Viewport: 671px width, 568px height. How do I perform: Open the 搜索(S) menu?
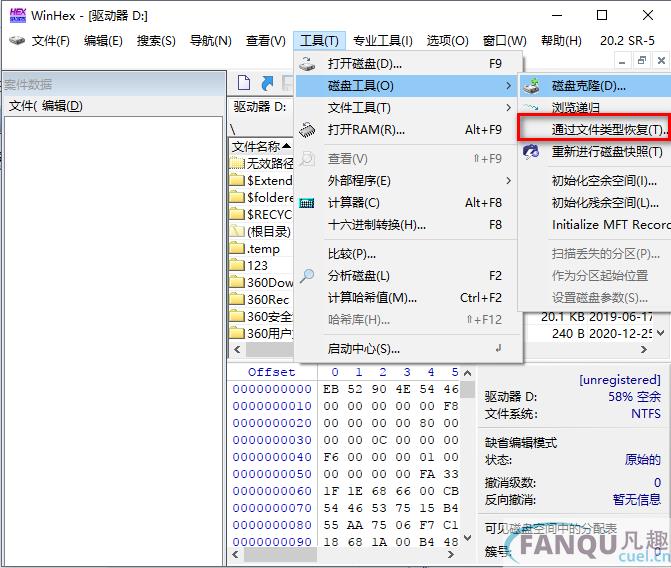tap(156, 41)
